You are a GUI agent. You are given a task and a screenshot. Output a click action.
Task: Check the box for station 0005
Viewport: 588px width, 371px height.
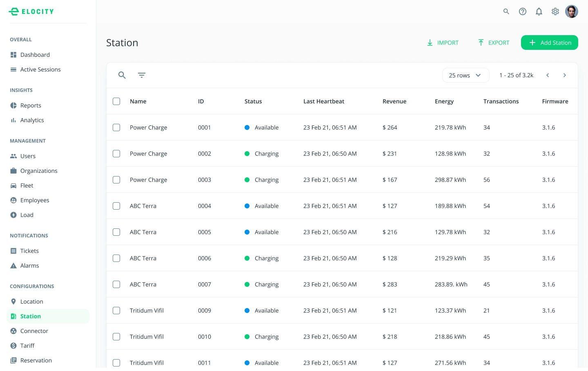[116, 232]
